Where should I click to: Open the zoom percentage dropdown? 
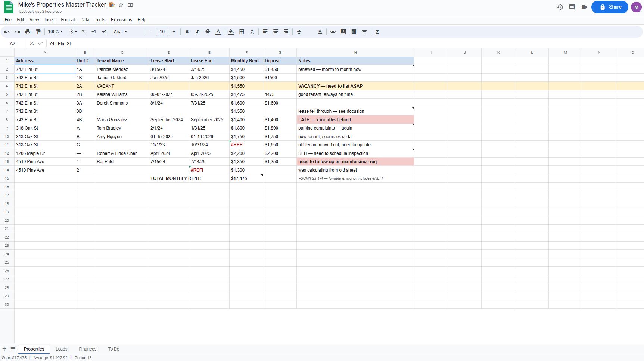pyautogui.click(x=55, y=32)
